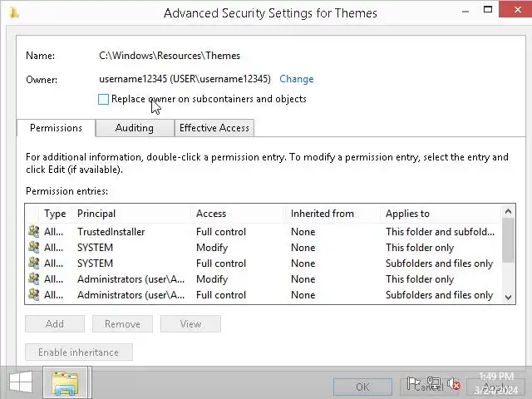Click the first SYSTEM Modify entry icon
532x399 pixels.
pyautogui.click(x=33, y=248)
